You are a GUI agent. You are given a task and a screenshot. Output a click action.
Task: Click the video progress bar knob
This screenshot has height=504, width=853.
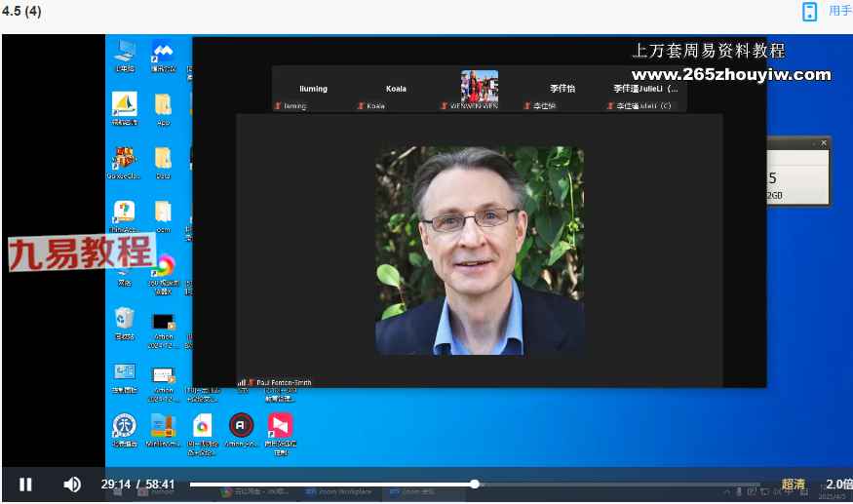[x=475, y=484]
